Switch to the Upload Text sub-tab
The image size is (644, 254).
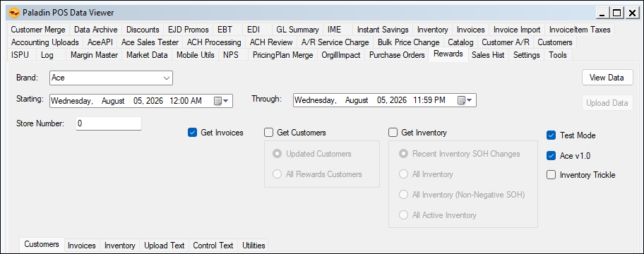coord(164,246)
